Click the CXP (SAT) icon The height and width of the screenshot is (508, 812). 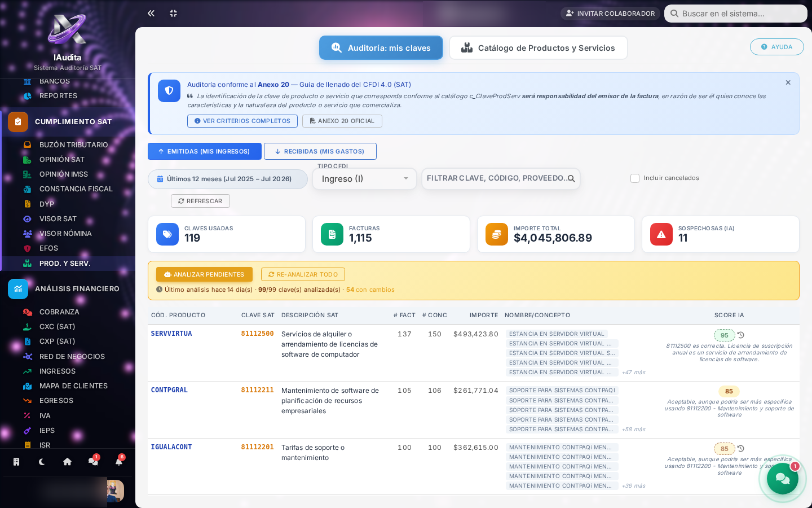pyautogui.click(x=27, y=341)
